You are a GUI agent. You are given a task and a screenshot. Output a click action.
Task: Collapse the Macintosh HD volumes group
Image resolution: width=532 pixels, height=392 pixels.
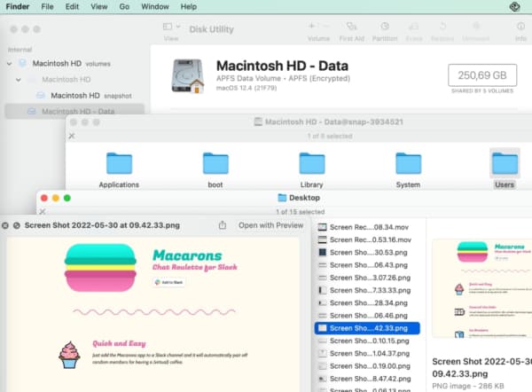(x=10, y=64)
